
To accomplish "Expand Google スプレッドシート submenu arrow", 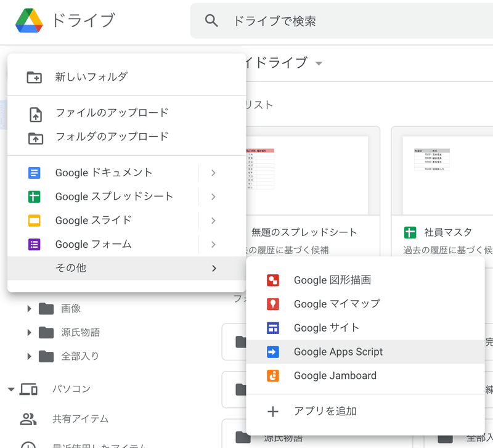I will (213, 197).
